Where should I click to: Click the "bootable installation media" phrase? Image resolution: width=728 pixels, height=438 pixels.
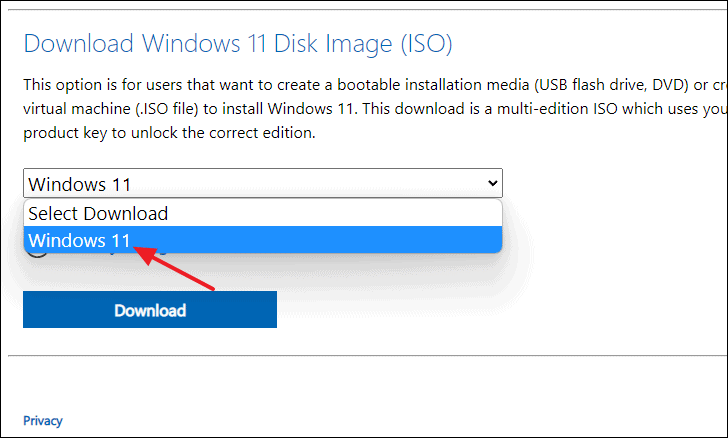(x=433, y=85)
